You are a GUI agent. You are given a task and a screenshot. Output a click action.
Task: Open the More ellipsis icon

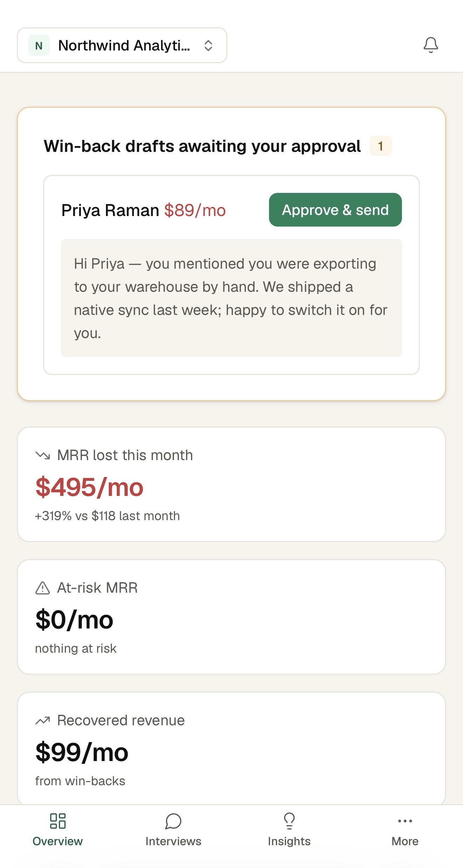pyautogui.click(x=405, y=821)
